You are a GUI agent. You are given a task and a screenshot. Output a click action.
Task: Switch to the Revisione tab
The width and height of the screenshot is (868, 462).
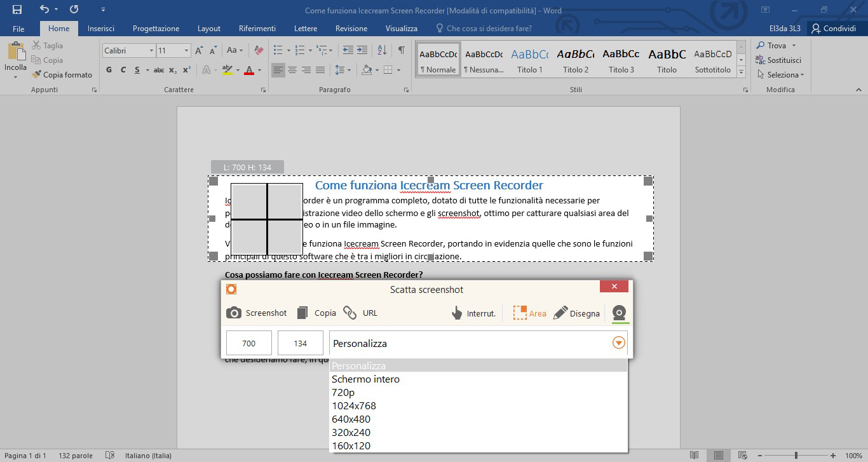[x=351, y=29]
